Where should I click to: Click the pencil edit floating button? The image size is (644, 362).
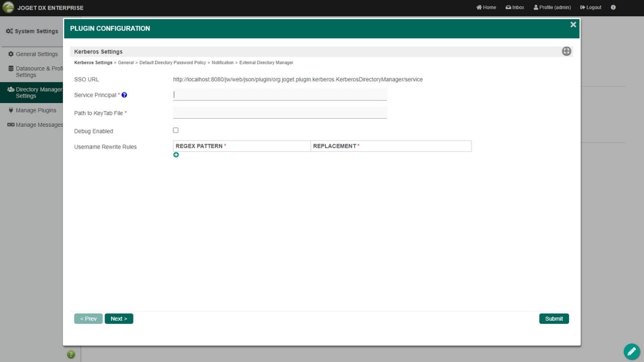point(631,352)
